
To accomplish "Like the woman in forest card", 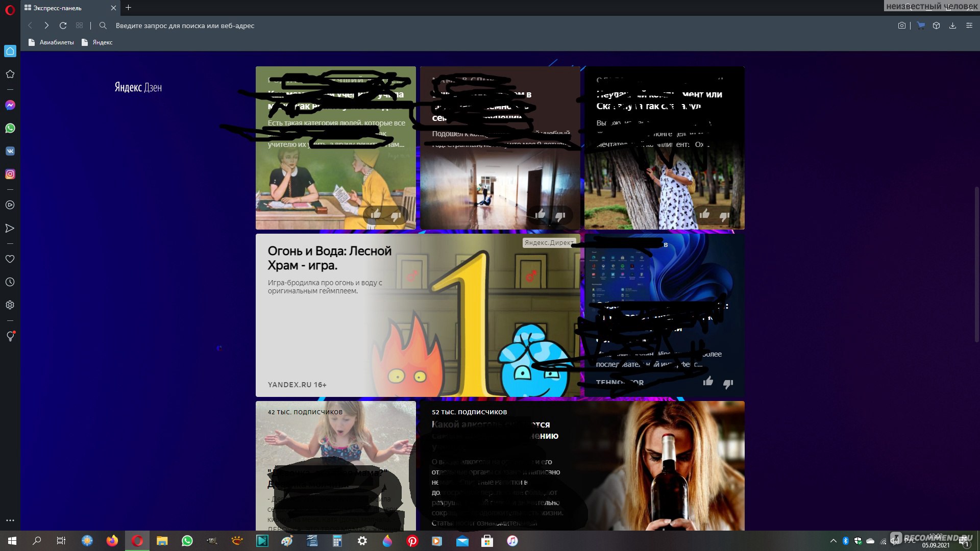I will [704, 214].
